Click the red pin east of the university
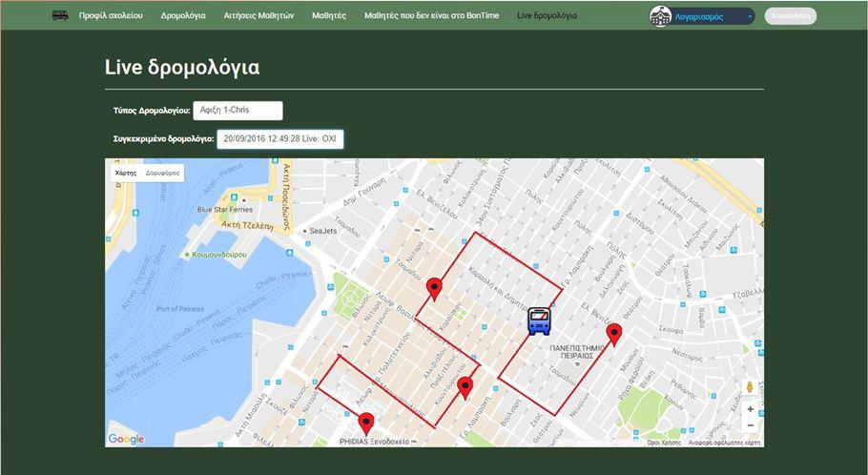Image resolution: width=868 pixels, height=475 pixels. pyautogui.click(x=614, y=335)
